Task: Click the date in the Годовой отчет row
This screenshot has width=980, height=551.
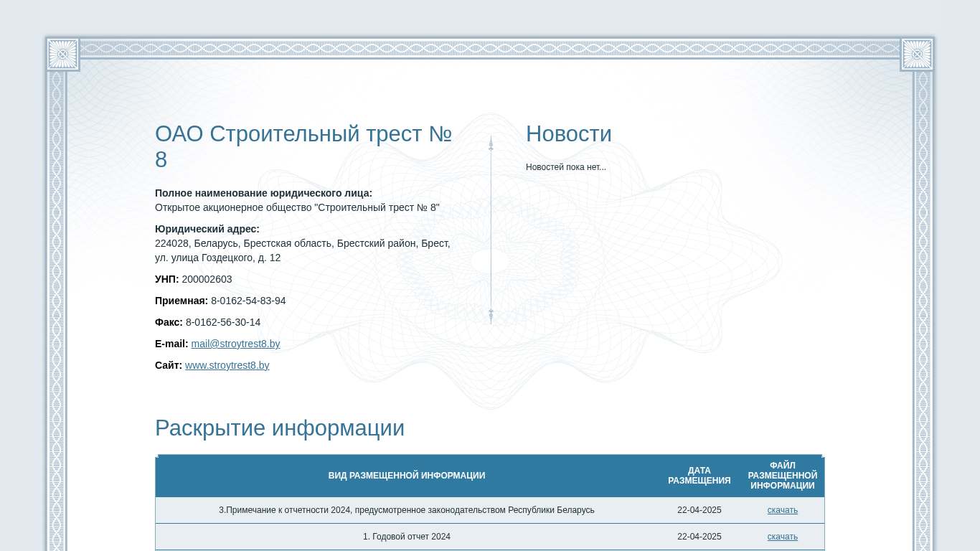Action: pyautogui.click(x=699, y=537)
